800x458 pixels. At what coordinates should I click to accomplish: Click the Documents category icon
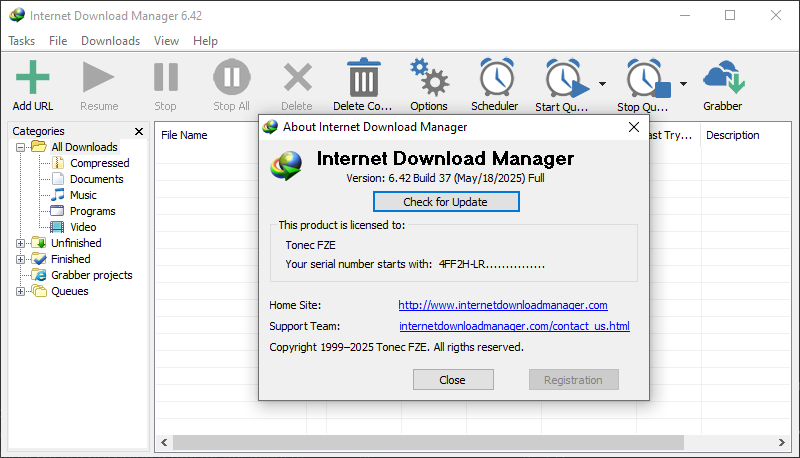(x=58, y=179)
